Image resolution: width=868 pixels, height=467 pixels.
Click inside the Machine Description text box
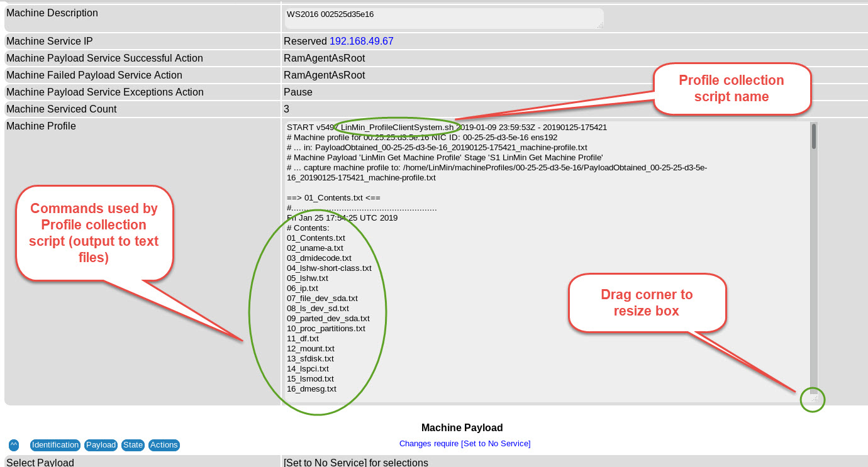point(443,18)
